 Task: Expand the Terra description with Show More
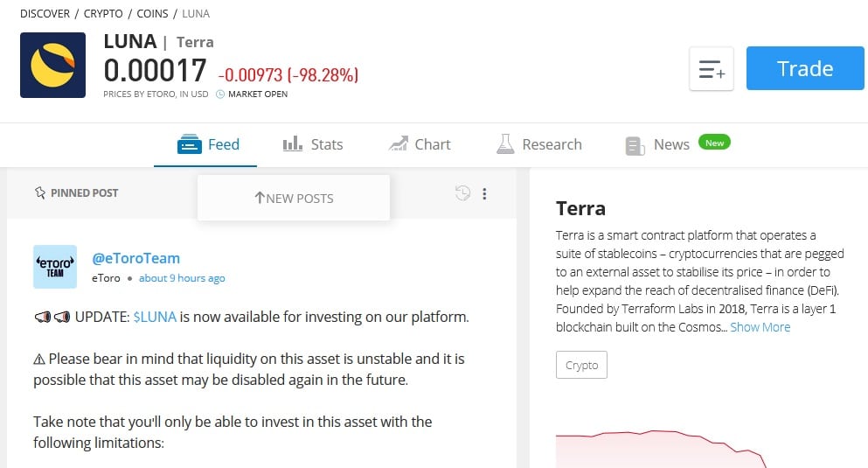pos(760,327)
